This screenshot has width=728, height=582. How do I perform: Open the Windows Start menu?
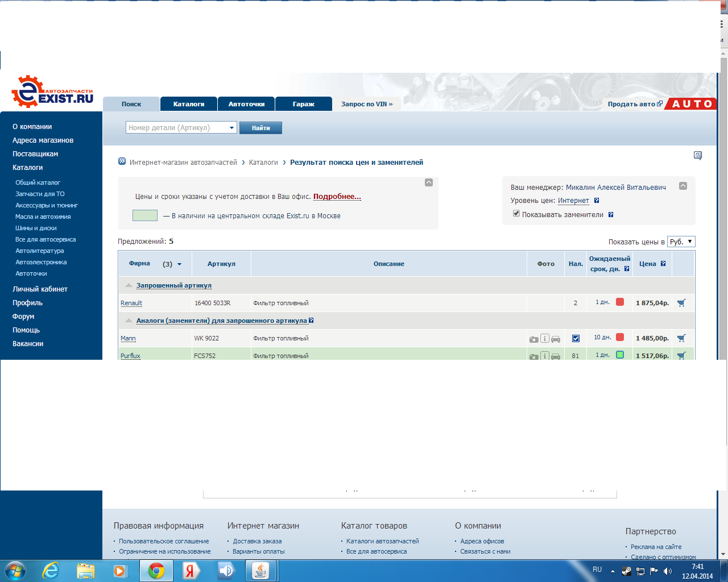(x=15, y=570)
